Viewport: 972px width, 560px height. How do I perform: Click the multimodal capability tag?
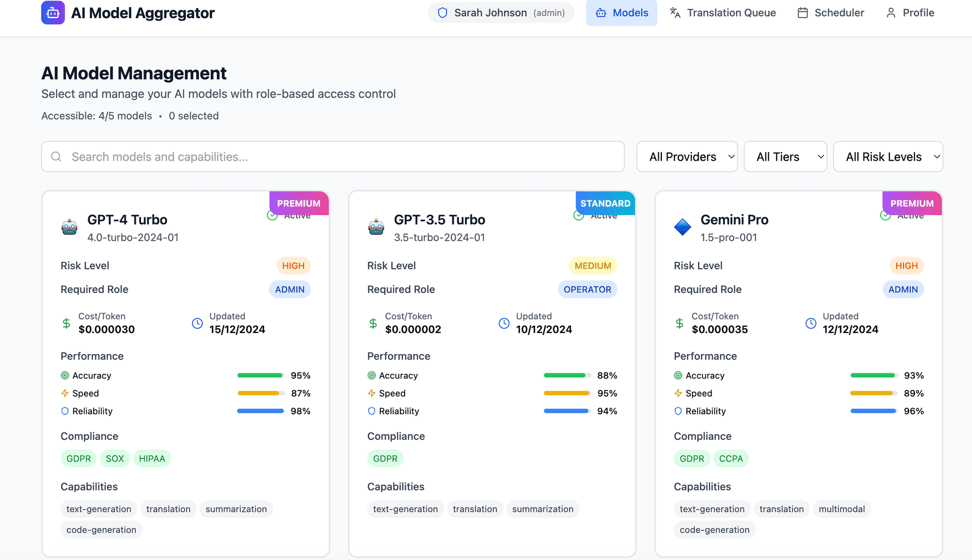(x=842, y=509)
